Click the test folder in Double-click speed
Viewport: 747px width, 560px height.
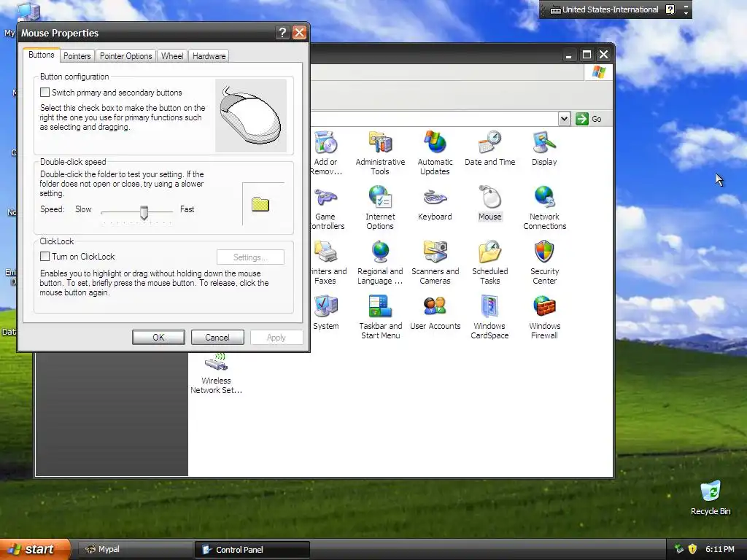260,204
